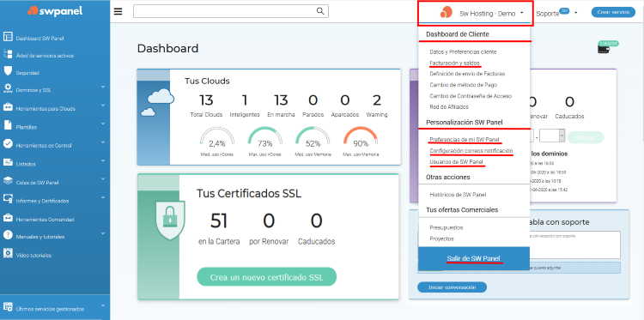Click Colas de SW Panel icon

(x=8, y=180)
